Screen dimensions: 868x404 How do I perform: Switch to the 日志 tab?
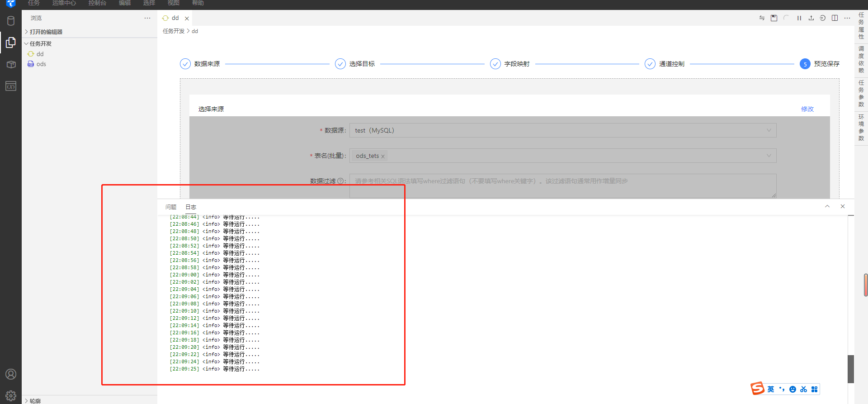tap(191, 207)
